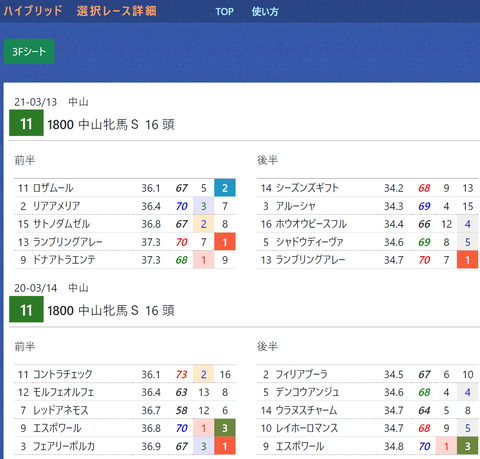
Task: Click blue rank 2 cell for ロザムール
Action: 225,188
